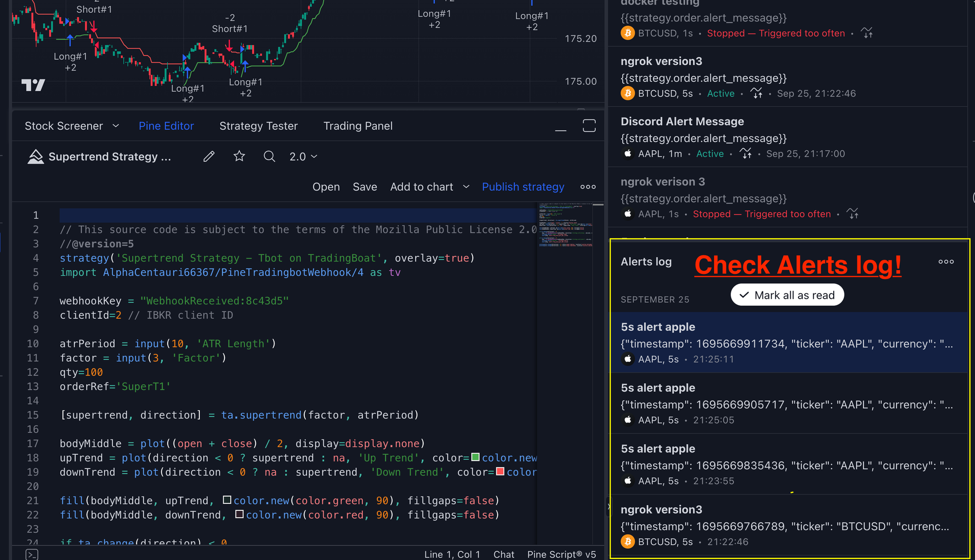Expand the Stock Screener dropdown chevron
The width and height of the screenshot is (975, 560).
116,126
